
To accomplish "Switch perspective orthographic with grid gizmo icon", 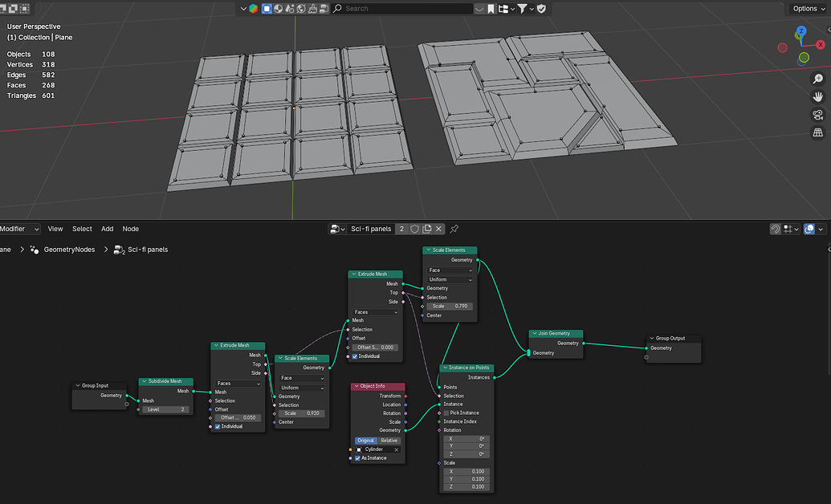I will [817, 132].
